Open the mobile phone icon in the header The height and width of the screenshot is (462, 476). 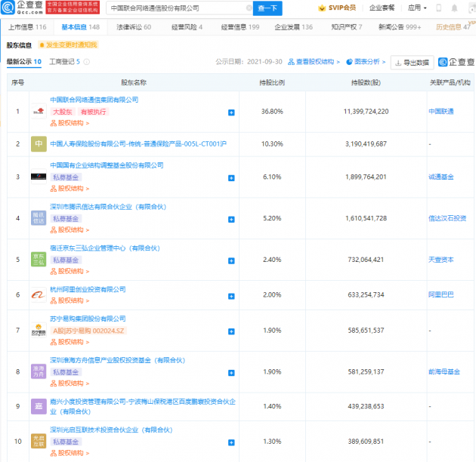tap(439, 8)
